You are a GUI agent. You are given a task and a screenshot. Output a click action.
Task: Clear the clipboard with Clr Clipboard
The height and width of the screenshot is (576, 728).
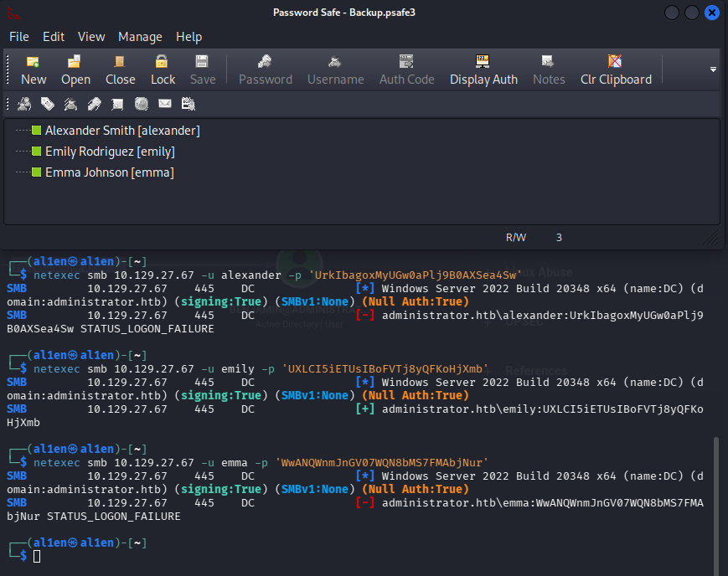pos(616,69)
